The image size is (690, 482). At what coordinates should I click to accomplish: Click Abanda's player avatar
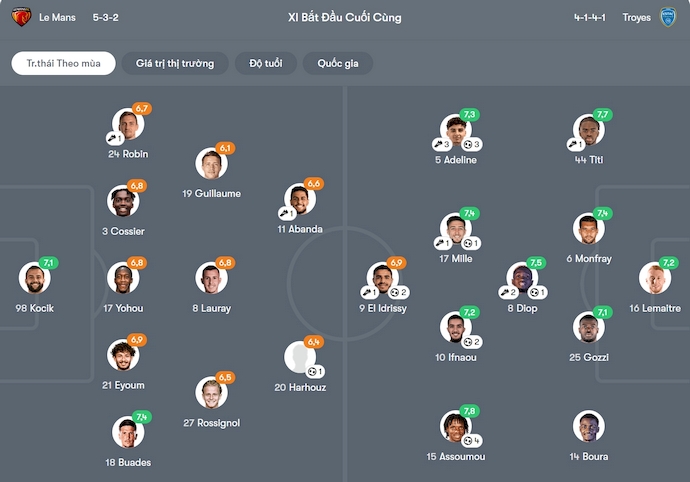point(299,199)
